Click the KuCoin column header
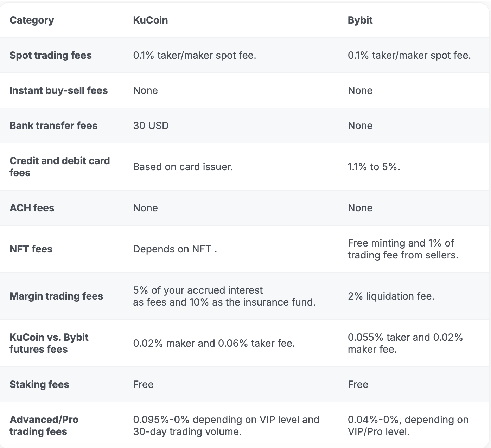The width and height of the screenshot is (491, 448). click(150, 20)
